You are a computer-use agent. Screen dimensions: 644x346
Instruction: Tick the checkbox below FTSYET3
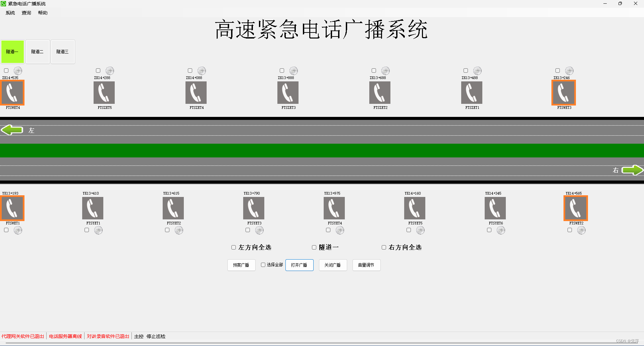[x=248, y=230]
